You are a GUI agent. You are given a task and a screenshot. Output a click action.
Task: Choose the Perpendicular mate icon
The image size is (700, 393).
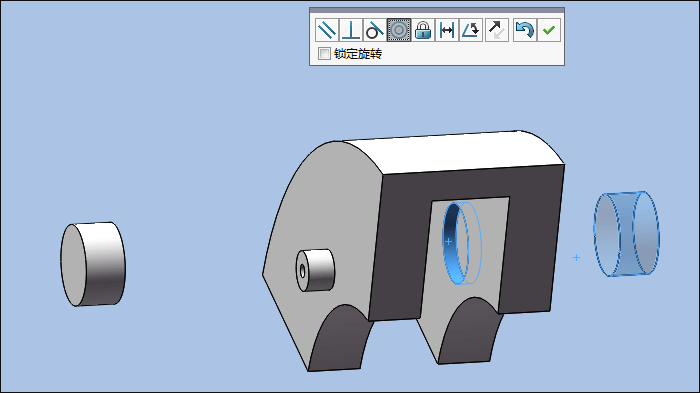pyautogui.click(x=350, y=30)
